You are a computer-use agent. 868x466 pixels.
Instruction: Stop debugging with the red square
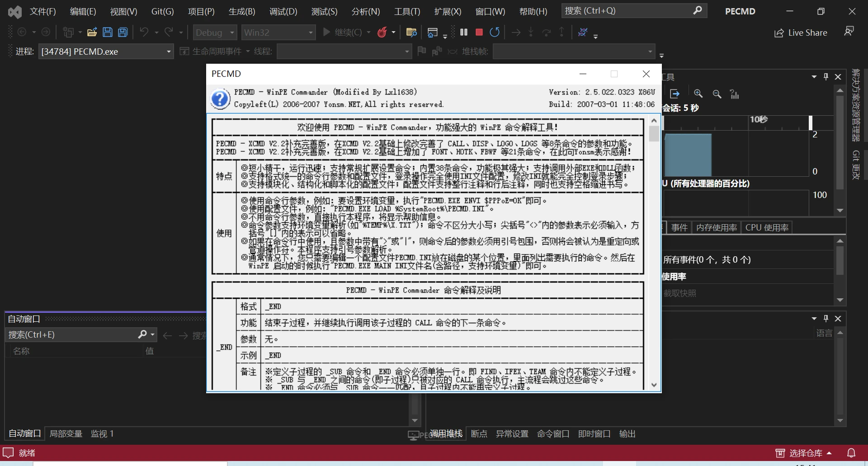click(479, 32)
